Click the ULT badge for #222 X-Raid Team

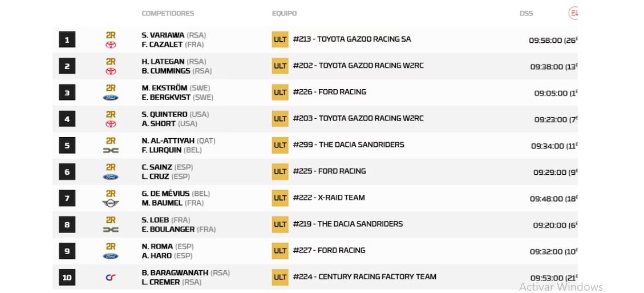tap(280, 198)
